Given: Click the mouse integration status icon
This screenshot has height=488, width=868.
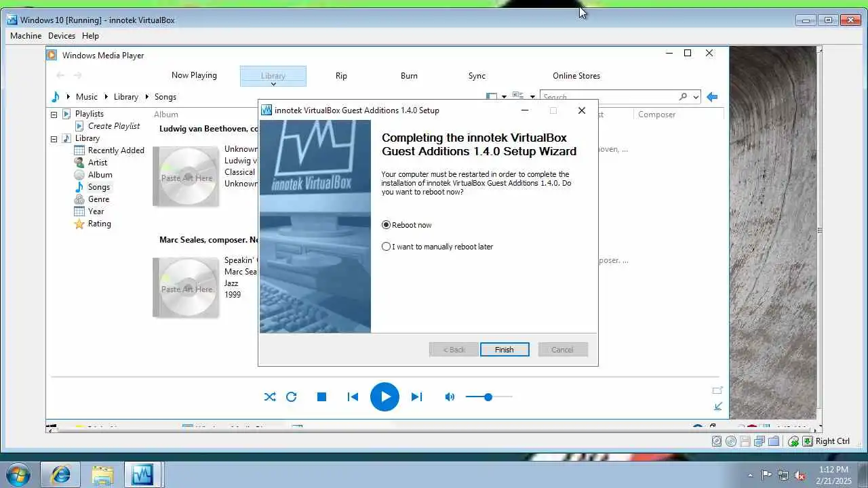Looking at the screenshot, I should pyautogui.click(x=793, y=441).
